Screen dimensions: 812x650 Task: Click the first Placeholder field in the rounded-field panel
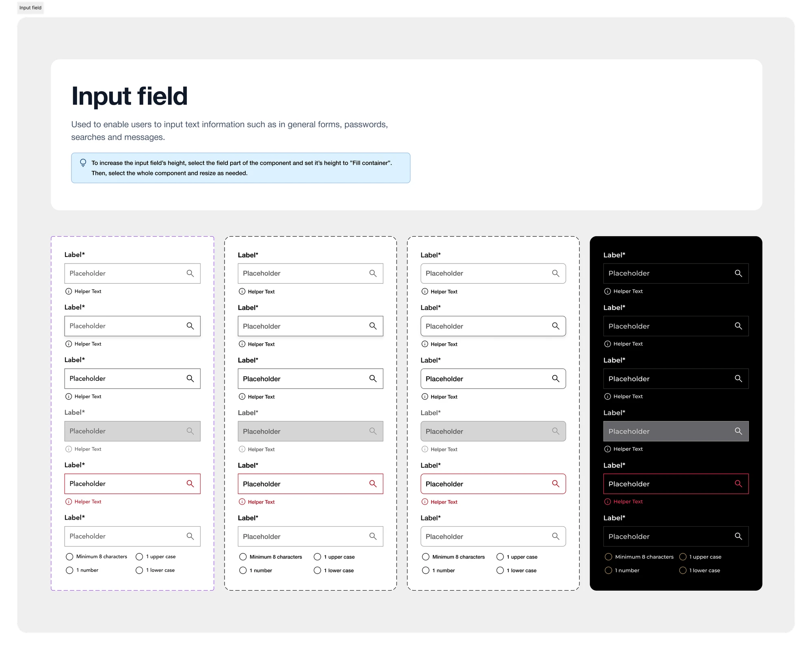coord(493,273)
